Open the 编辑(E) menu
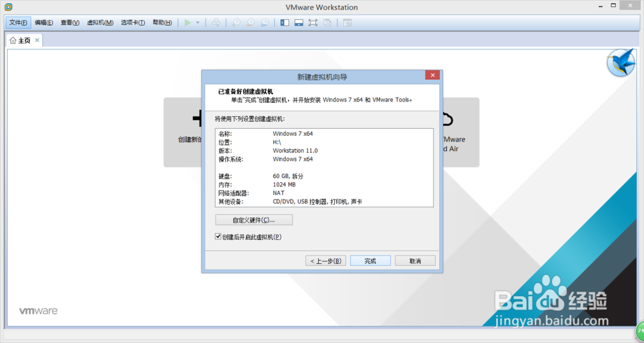Viewport: 644px width, 343px height. [x=44, y=23]
